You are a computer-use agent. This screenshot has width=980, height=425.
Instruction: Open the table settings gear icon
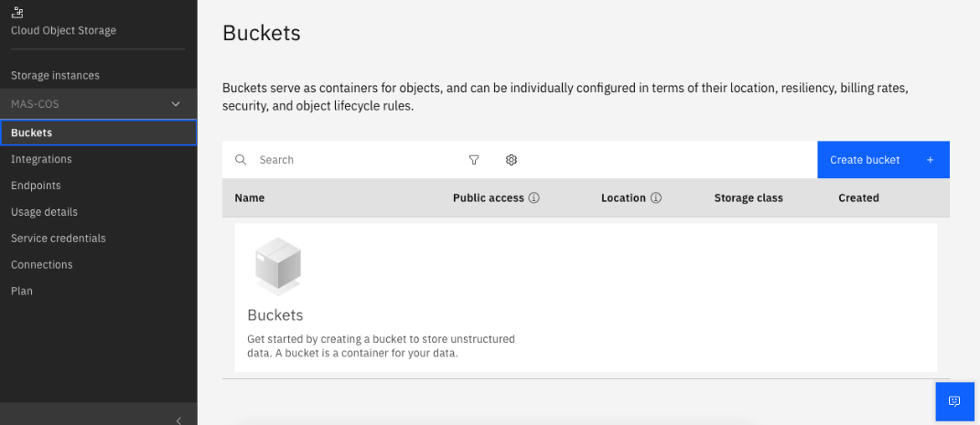(512, 160)
